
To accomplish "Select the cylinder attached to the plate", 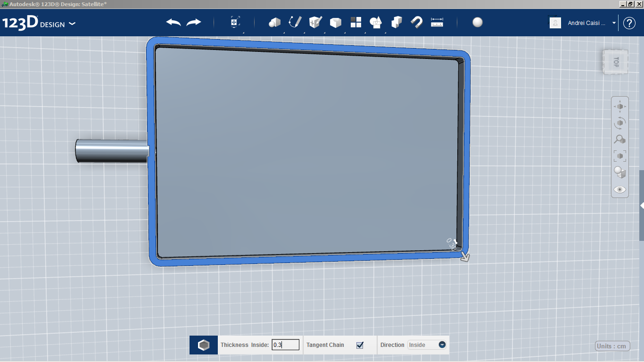I will pyautogui.click(x=112, y=151).
